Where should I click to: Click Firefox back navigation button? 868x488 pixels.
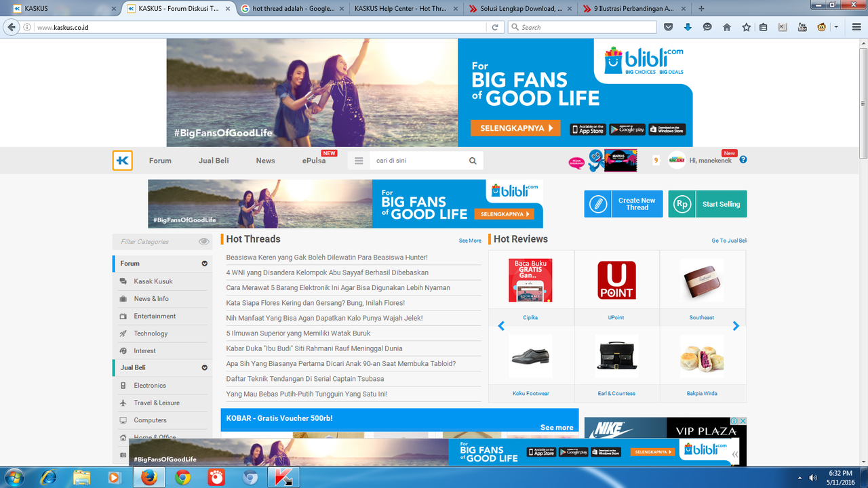[x=11, y=27]
